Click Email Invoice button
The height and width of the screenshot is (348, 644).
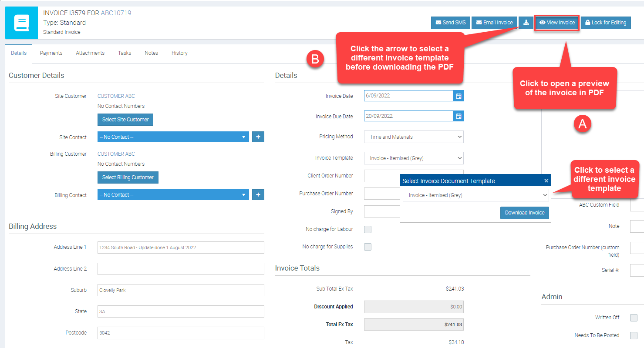click(494, 23)
